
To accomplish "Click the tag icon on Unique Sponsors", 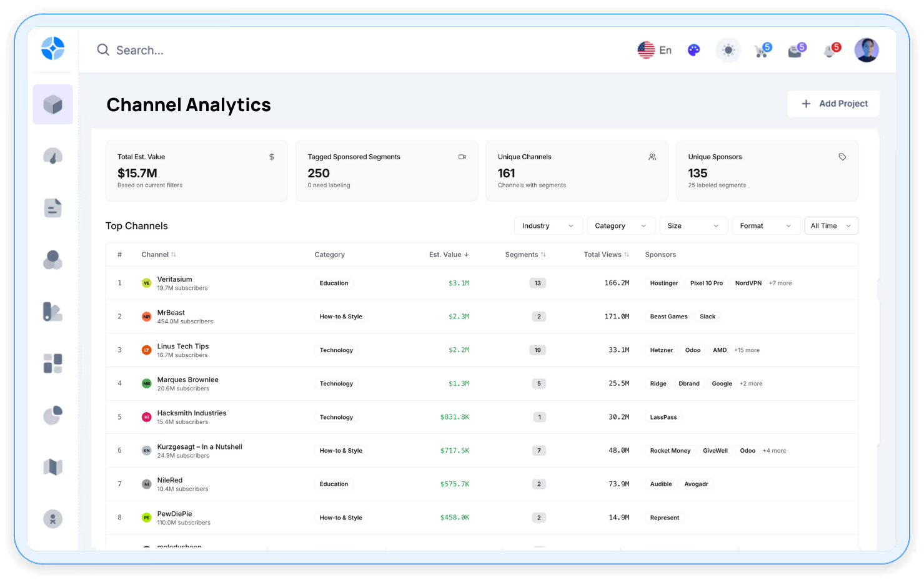I will 842,157.
